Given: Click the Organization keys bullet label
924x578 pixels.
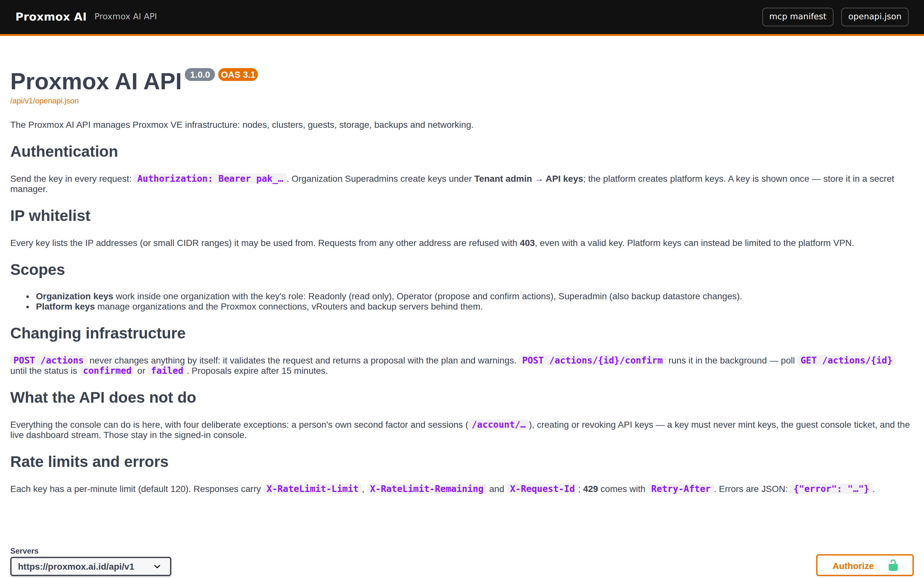Looking at the screenshot, I should (x=74, y=296).
